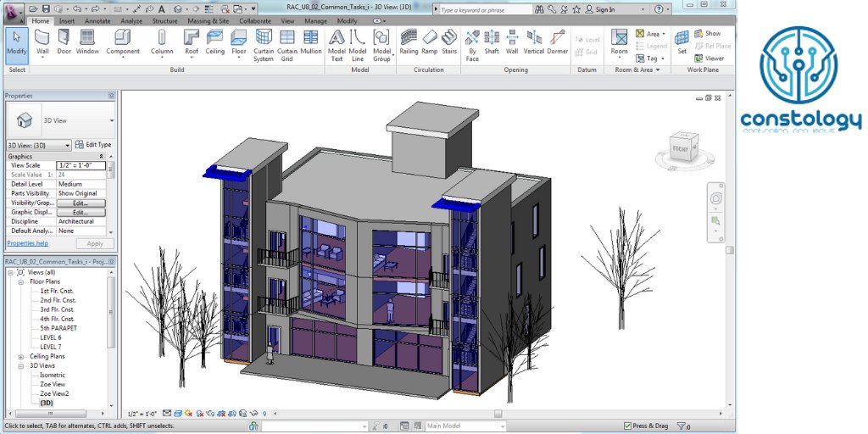Switch to the Annotate ribbon tab
Image resolution: width=868 pixels, height=434 pixels.
[x=97, y=21]
